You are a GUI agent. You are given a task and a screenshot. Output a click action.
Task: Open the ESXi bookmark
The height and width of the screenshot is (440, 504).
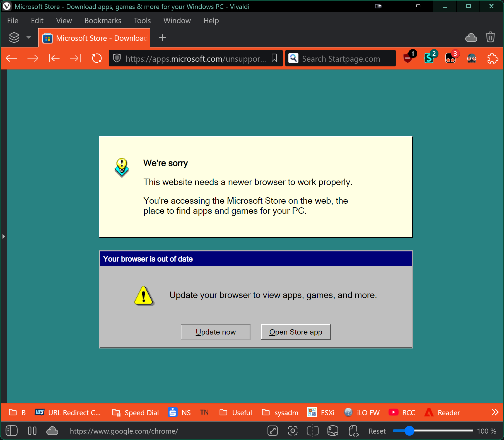(321, 412)
